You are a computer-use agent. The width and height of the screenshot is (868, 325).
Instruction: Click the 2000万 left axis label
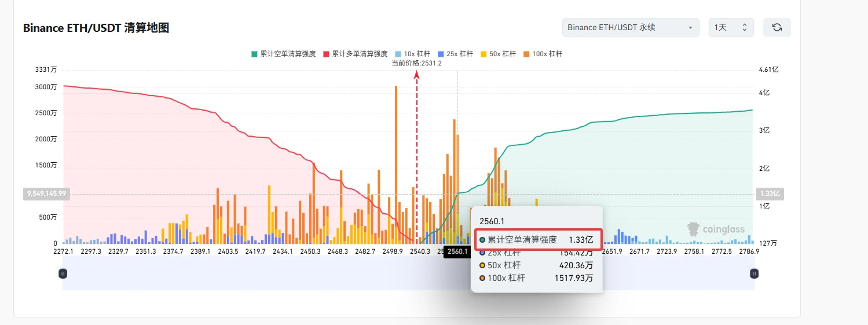[46, 139]
